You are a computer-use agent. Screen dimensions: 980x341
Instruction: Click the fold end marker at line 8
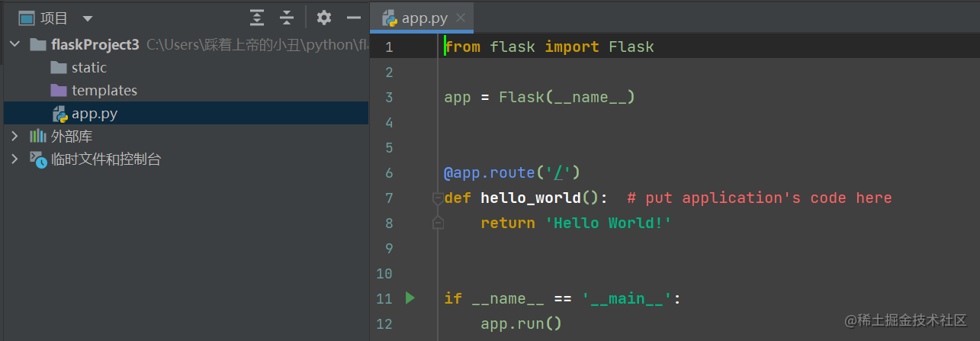pos(438,223)
